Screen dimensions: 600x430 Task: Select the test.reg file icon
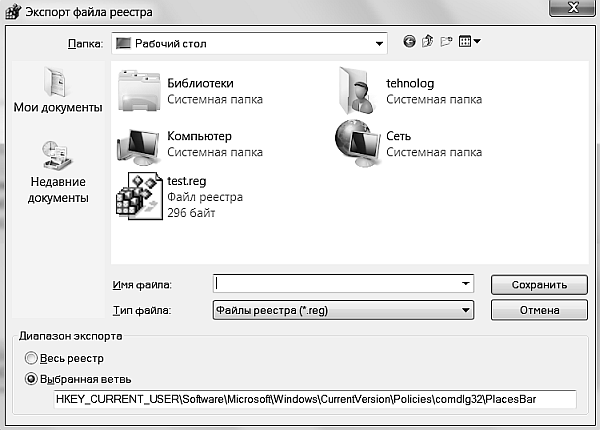pos(139,195)
